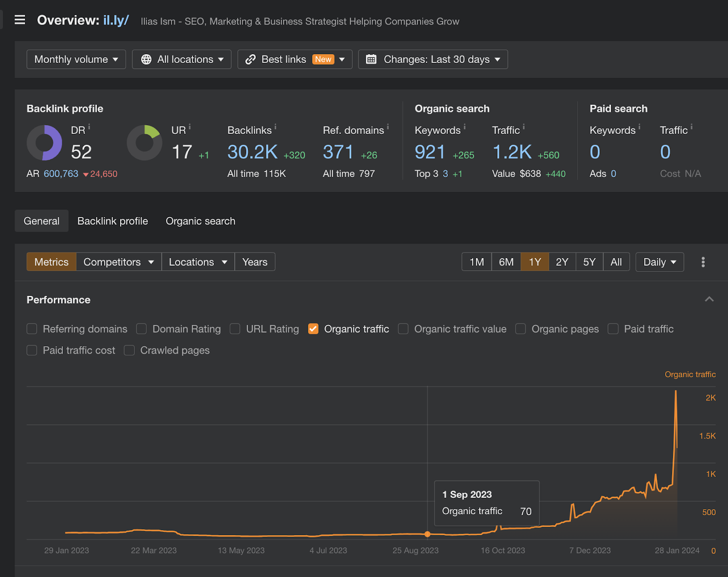Click the DR donut chart
Viewport: 728px width, 577px height.
click(x=44, y=143)
